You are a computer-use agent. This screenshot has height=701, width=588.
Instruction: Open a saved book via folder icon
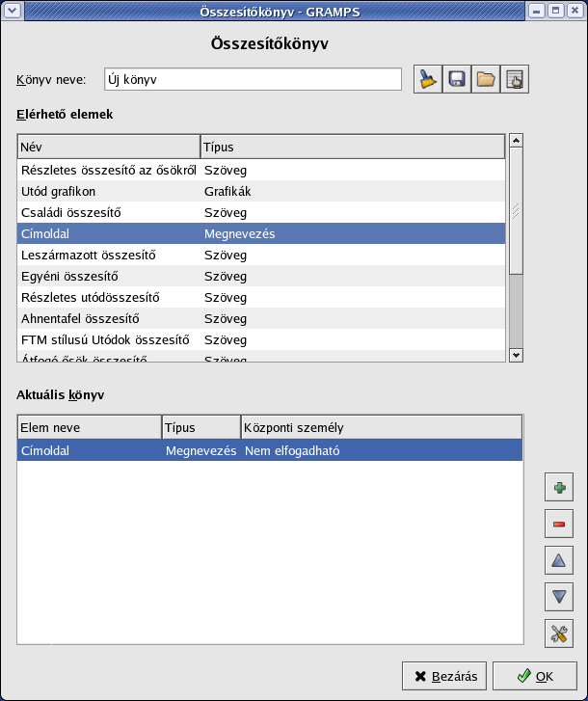pyautogui.click(x=486, y=80)
